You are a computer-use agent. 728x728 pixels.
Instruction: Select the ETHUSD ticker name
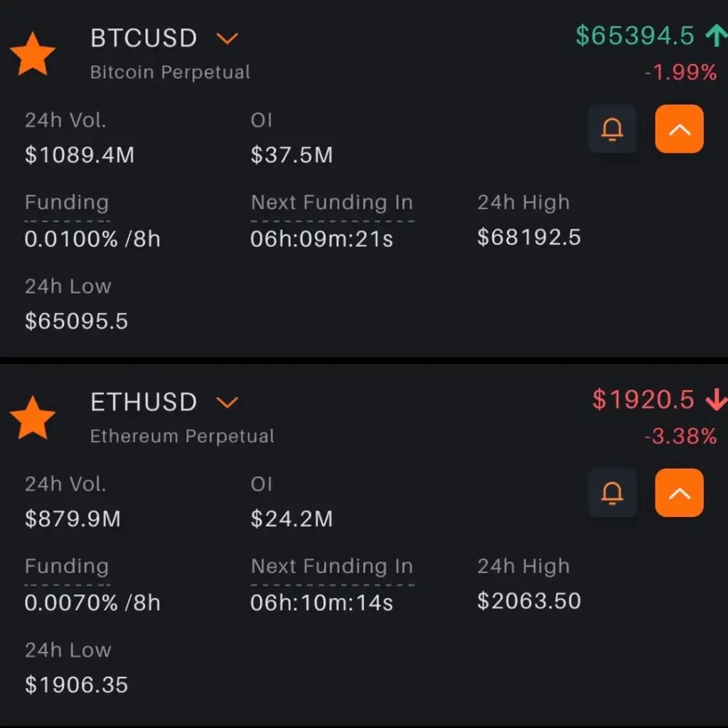tap(144, 402)
